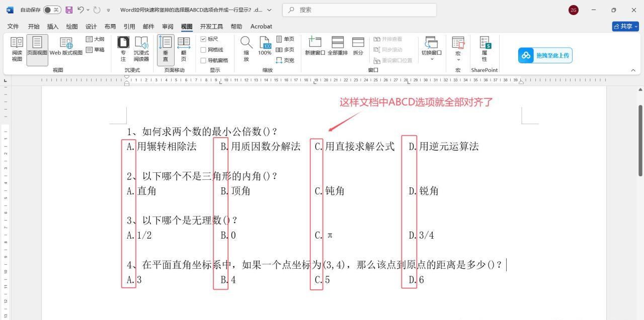Click 拖拽至此上传 upload button
644x320 pixels.
click(x=545, y=55)
